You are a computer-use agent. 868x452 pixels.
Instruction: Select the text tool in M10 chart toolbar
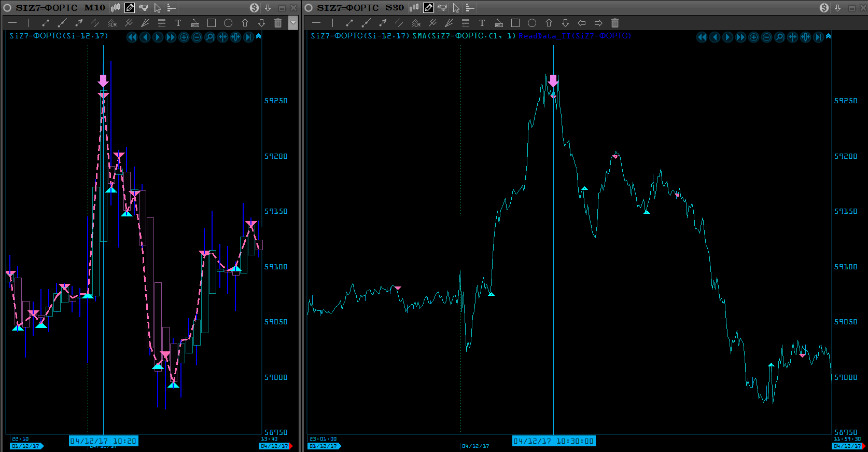click(178, 23)
